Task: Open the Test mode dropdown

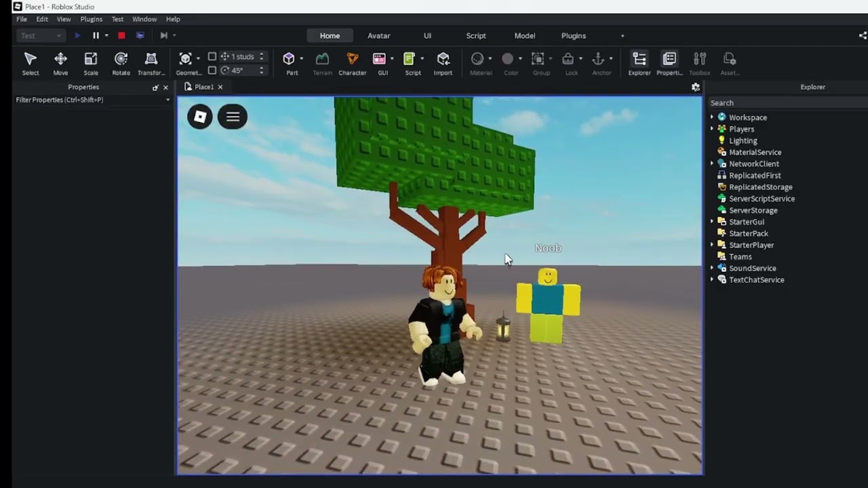Action: pos(41,35)
